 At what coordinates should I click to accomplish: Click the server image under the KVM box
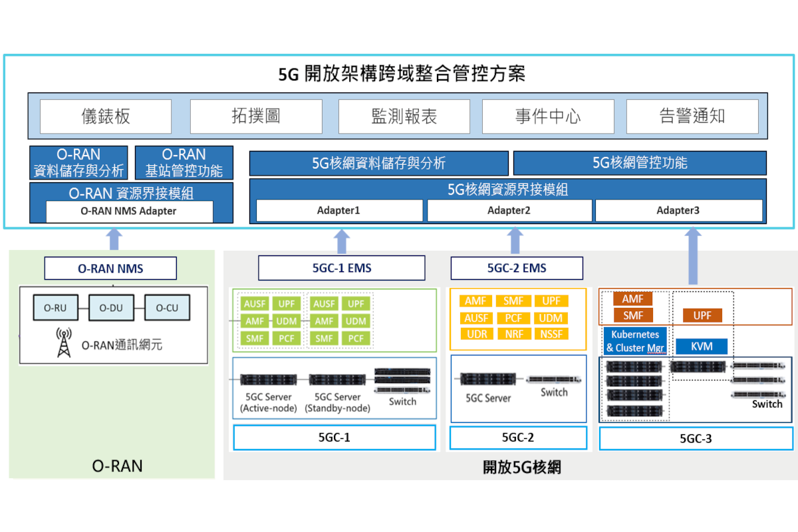click(x=698, y=366)
